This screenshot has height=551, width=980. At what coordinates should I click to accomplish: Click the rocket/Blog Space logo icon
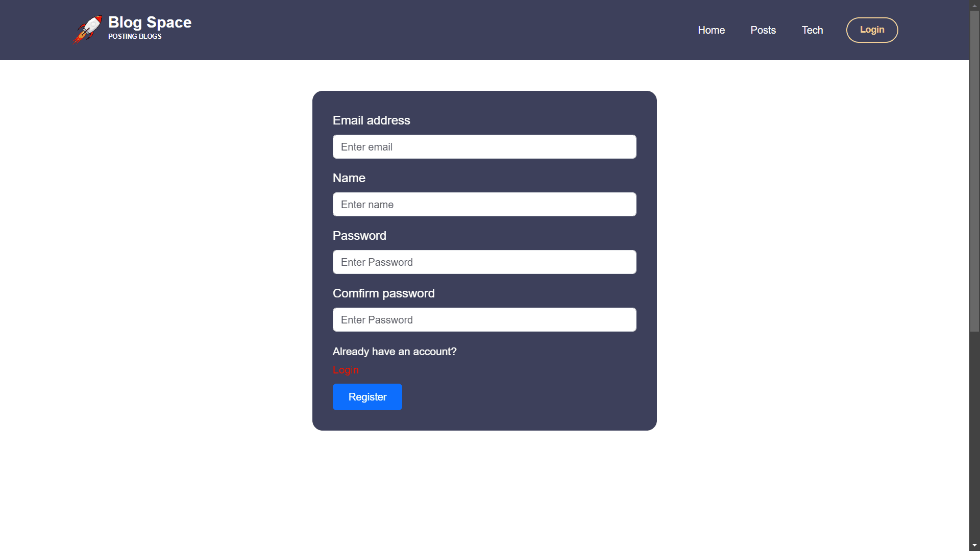(87, 30)
